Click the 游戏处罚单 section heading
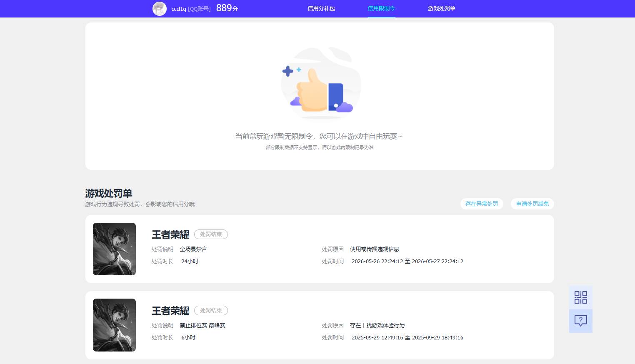635x364 pixels. [109, 193]
